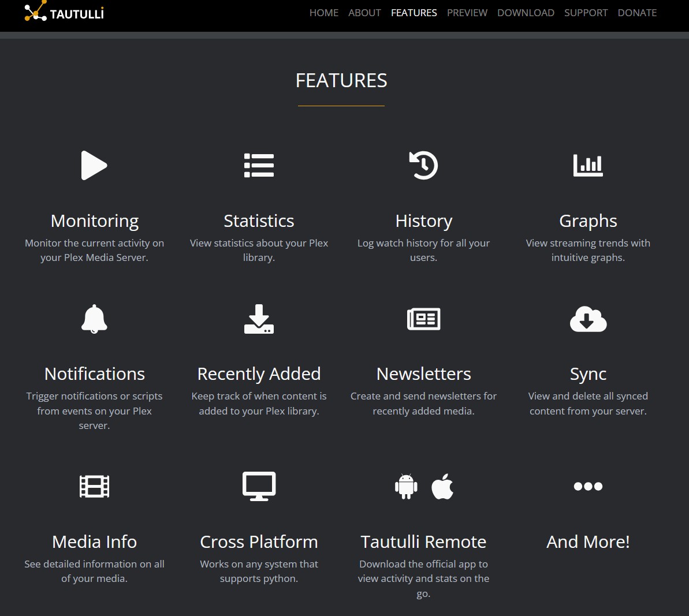Click the Monitoring heading

click(x=95, y=221)
